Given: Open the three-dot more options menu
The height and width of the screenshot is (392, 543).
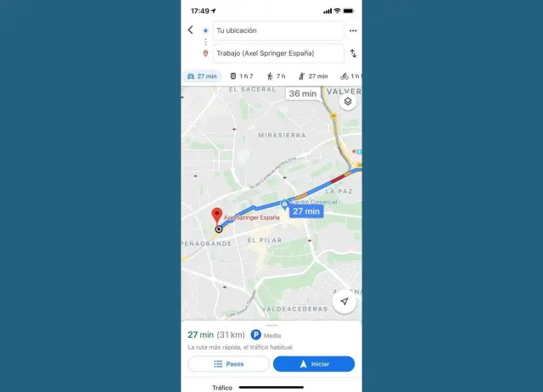Looking at the screenshot, I should (x=353, y=31).
